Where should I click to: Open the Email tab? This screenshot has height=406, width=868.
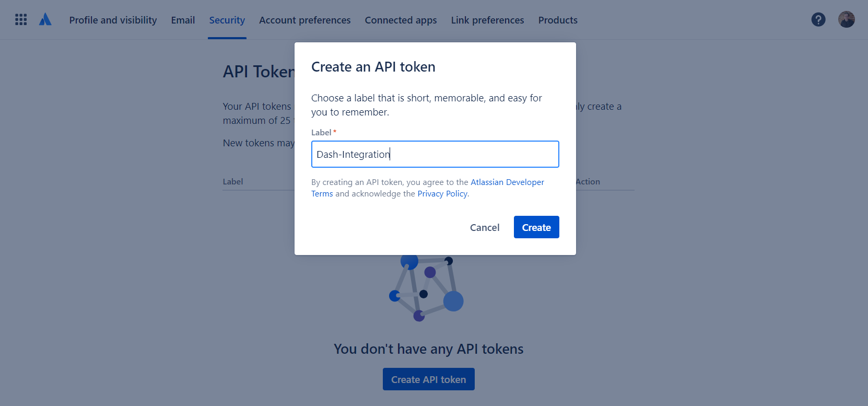pyautogui.click(x=183, y=20)
